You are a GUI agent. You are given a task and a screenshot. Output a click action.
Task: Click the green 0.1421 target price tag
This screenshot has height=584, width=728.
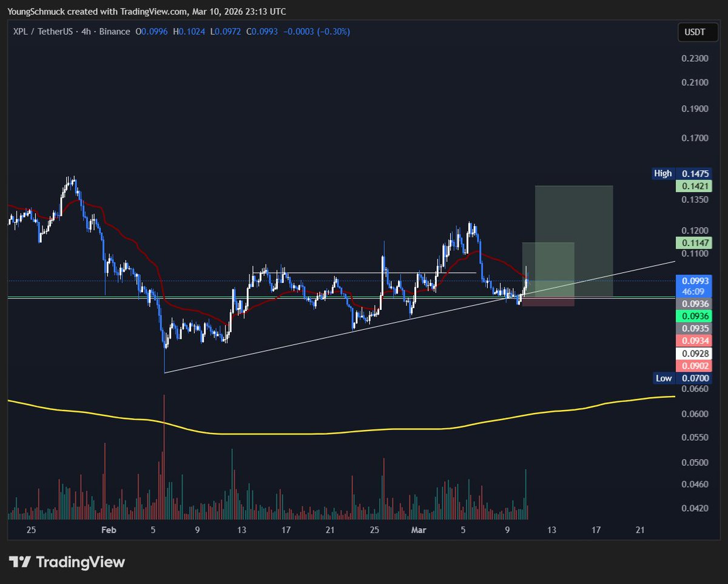693,186
